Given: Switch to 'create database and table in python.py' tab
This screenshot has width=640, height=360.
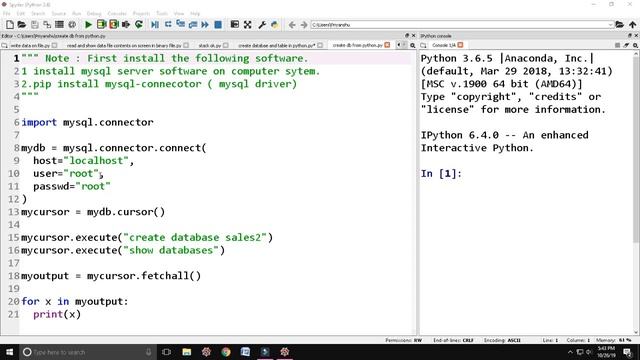Looking at the screenshot, I should [x=277, y=45].
